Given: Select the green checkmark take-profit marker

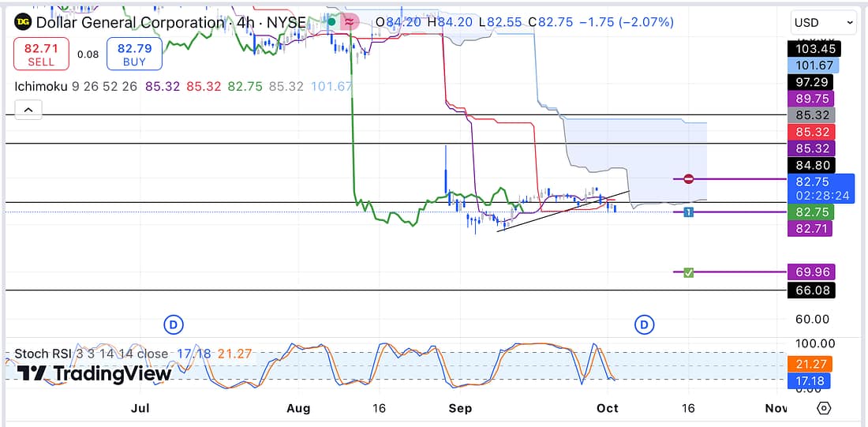Looking at the screenshot, I should click(689, 272).
